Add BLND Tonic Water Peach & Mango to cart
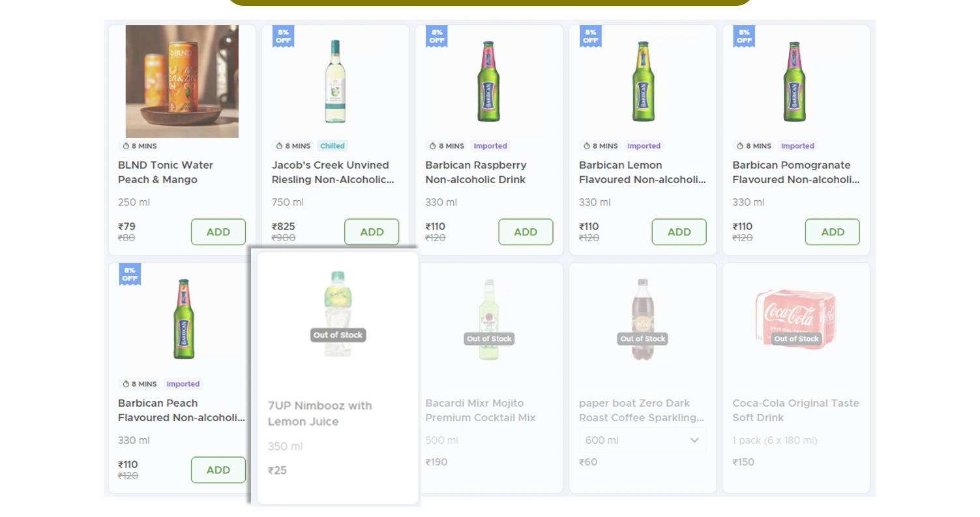The height and width of the screenshot is (517, 980). coord(218,231)
